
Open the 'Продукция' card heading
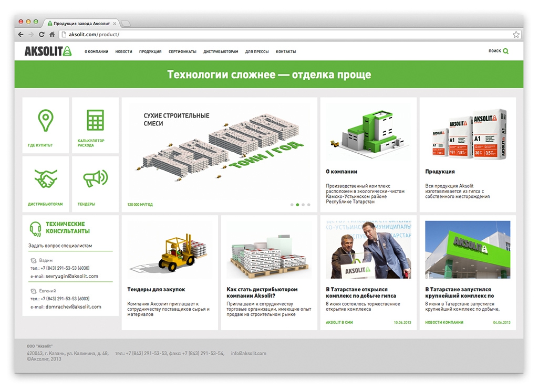coord(440,172)
